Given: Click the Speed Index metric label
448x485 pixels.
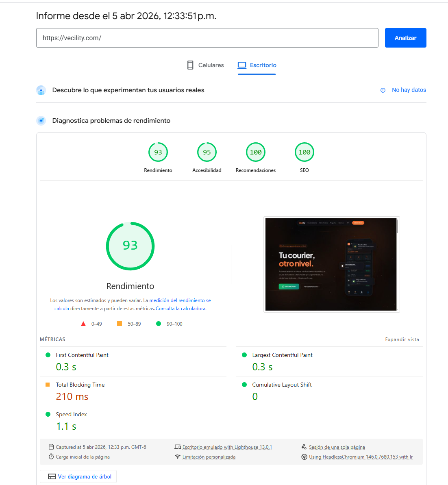Looking at the screenshot, I should pyautogui.click(x=71, y=415).
